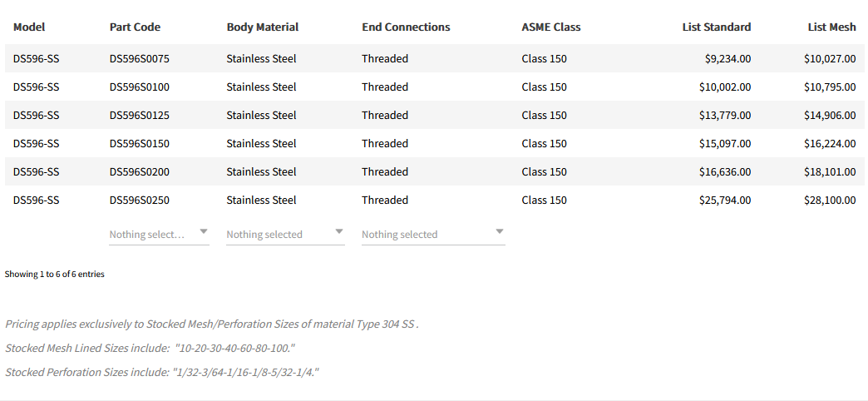Sort by List Standard price header

coord(716,27)
